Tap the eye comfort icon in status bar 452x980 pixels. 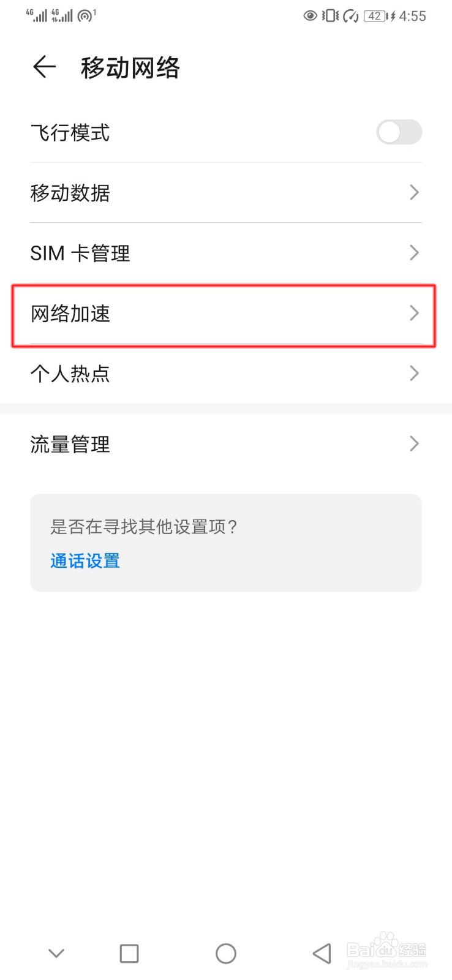(310, 16)
